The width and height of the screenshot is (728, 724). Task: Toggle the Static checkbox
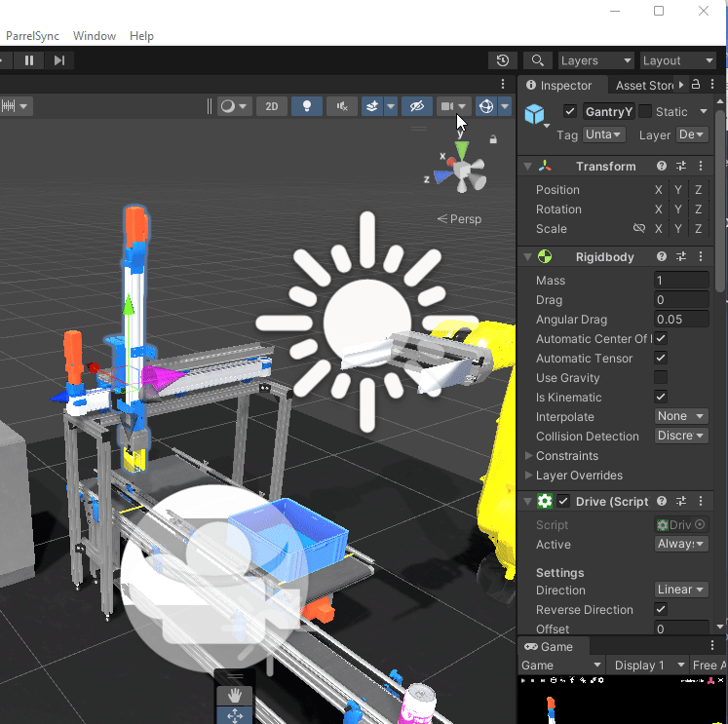[x=645, y=112]
